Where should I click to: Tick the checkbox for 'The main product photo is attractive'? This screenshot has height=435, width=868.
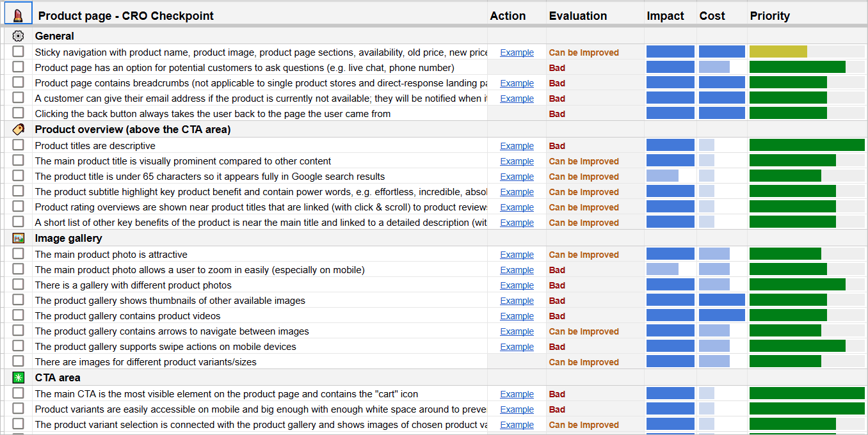point(18,254)
